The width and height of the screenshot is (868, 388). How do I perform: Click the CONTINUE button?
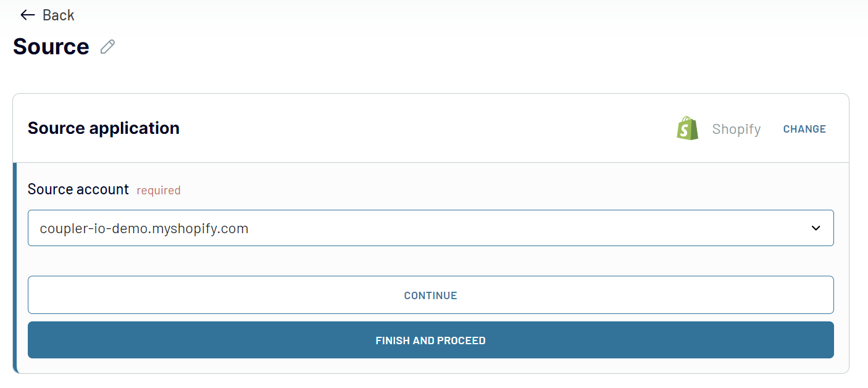430,295
